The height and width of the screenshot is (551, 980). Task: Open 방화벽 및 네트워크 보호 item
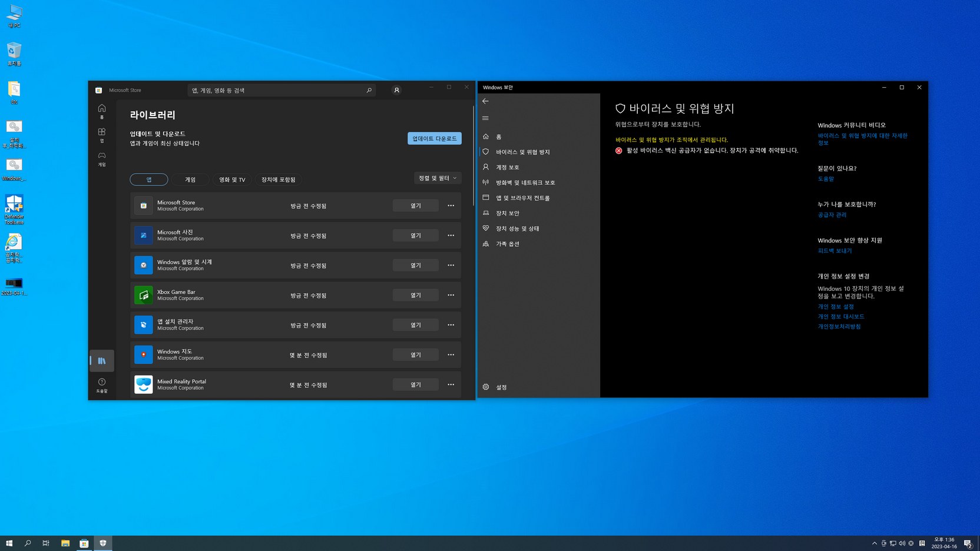(539, 182)
